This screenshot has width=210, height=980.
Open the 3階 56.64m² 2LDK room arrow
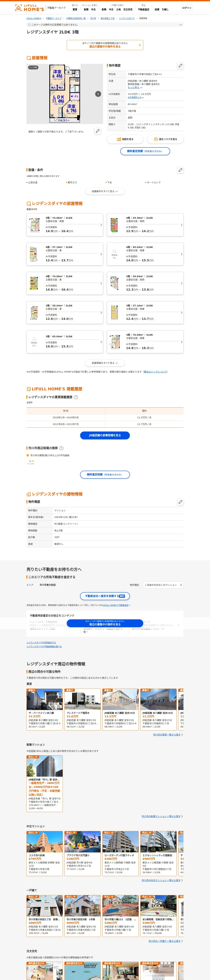point(181,283)
